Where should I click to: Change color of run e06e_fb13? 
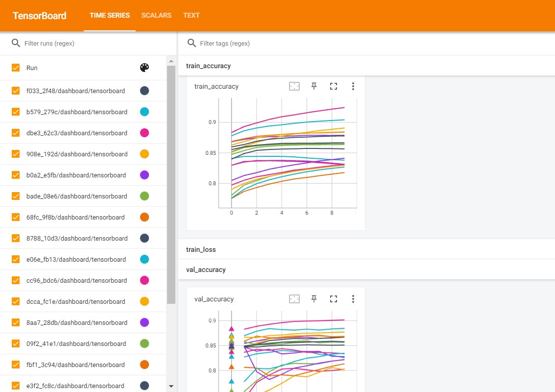click(x=145, y=259)
